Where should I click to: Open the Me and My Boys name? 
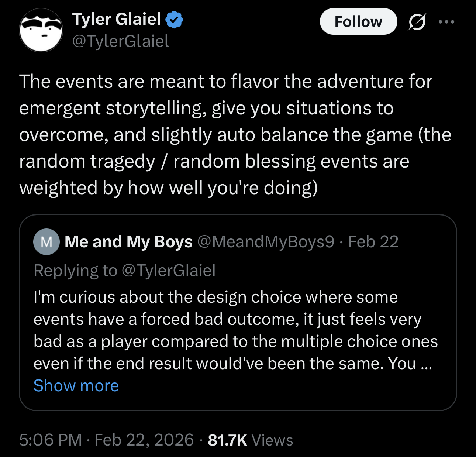tap(128, 242)
